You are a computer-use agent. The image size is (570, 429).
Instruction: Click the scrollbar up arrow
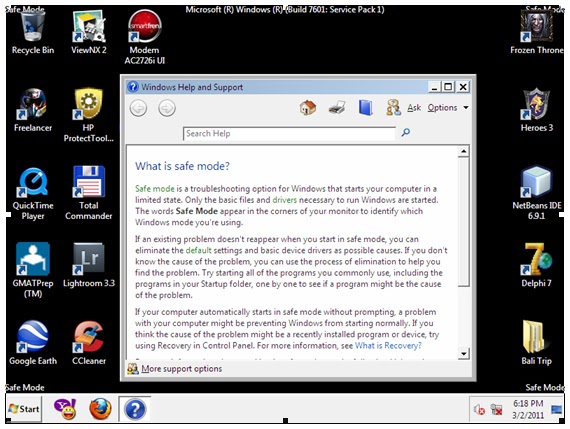[463, 151]
